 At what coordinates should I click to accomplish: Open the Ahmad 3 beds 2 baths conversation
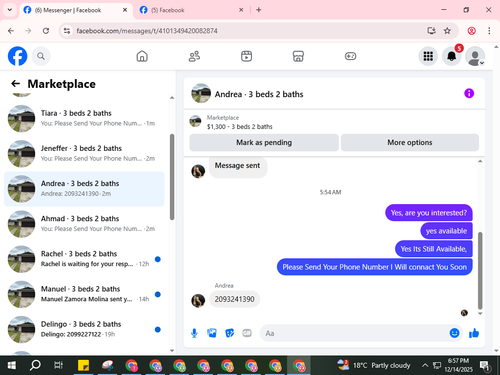[84, 224]
